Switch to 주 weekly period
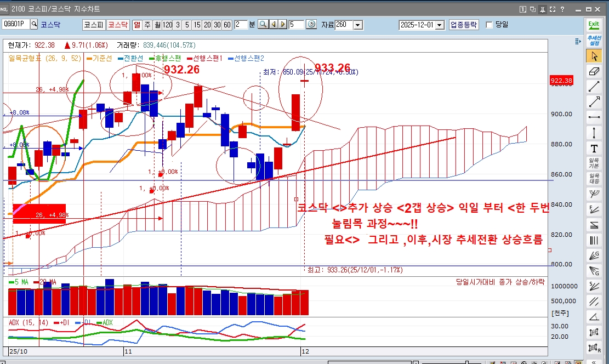The height and width of the screenshot is (364, 609). (147, 25)
